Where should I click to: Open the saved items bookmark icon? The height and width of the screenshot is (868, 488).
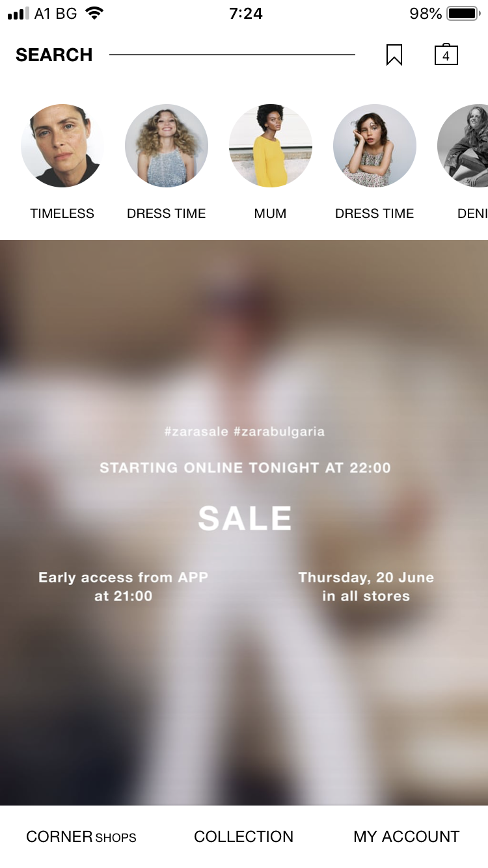coord(394,55)
